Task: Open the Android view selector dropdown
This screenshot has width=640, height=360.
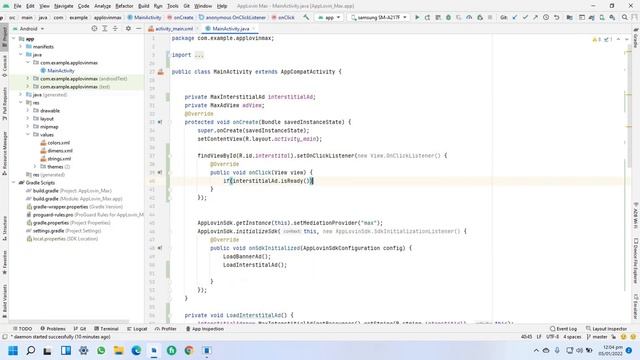Action: [x=29, y=29]
